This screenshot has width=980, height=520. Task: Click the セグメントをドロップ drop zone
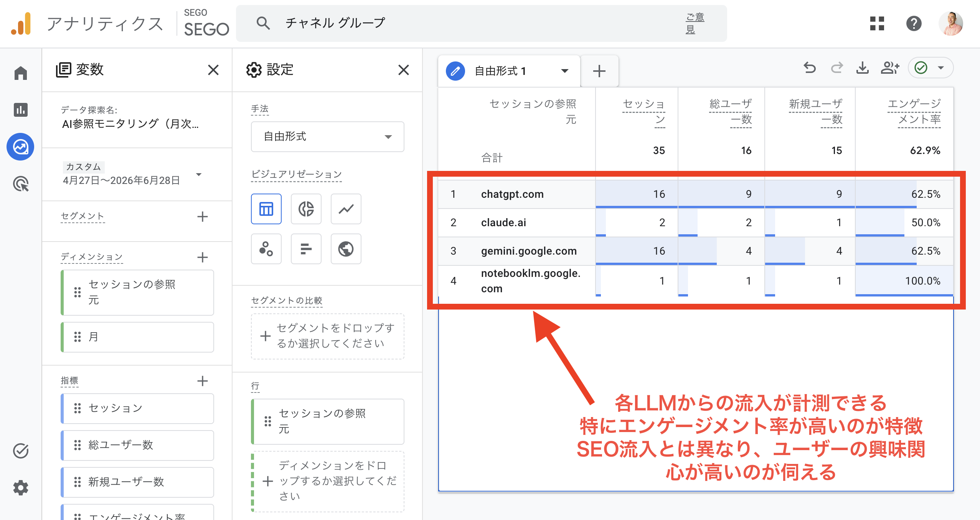click(x=328, y=336)
